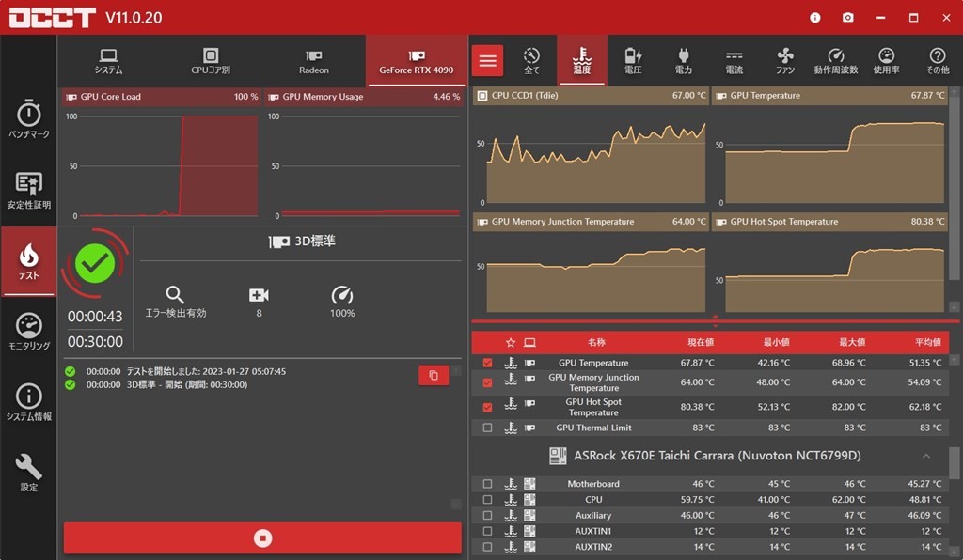Show the ファン fan sensors view
The width and height of the screenshot is (963, 560).
point(785,61)
